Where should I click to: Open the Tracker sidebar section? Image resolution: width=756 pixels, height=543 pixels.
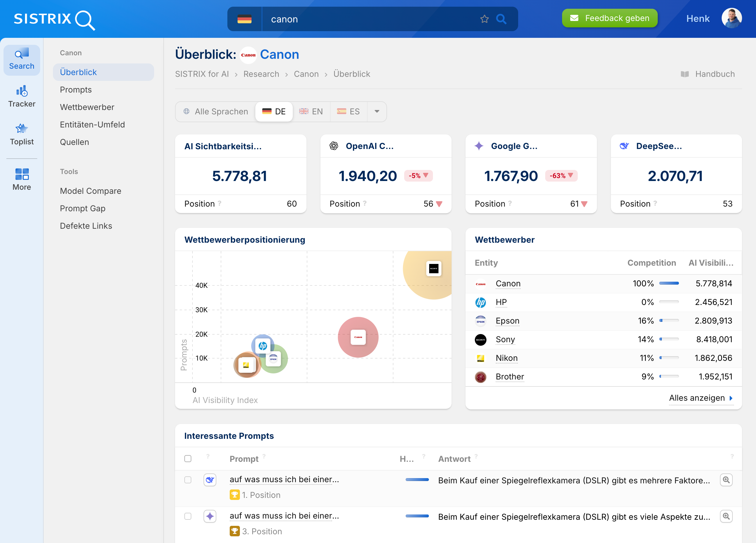[22, 96]
